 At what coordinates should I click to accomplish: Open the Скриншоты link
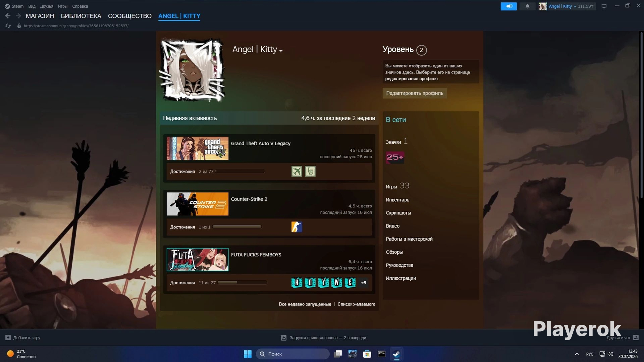pos(398,213)
